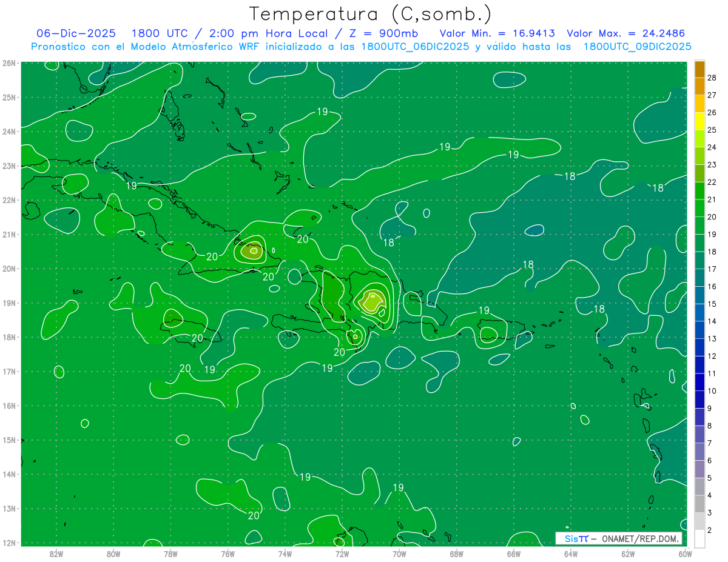This screenshot has height=562, width=728.
Task: Click color scale value '8'
Action: click(x=710, y=426)
